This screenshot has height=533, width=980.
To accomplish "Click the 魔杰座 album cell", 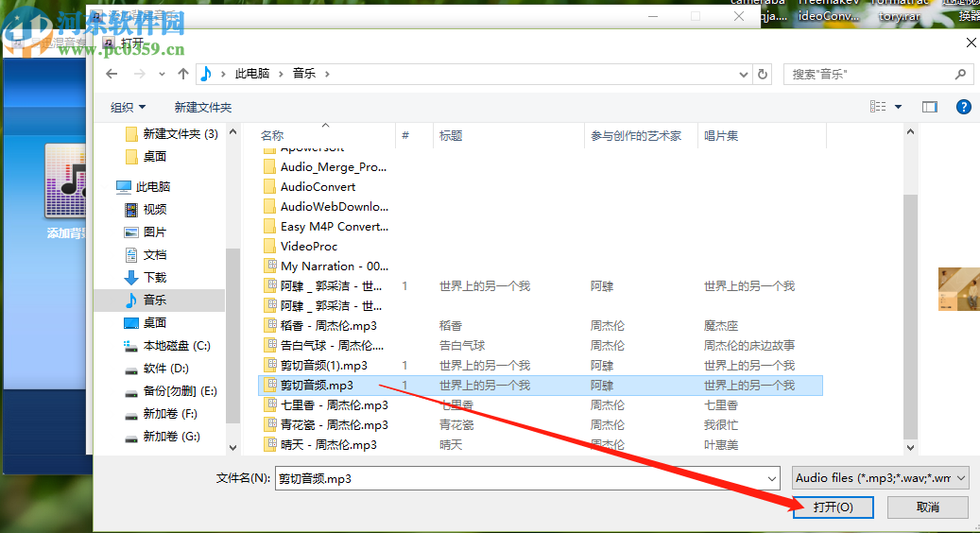I will pos(721,325).
